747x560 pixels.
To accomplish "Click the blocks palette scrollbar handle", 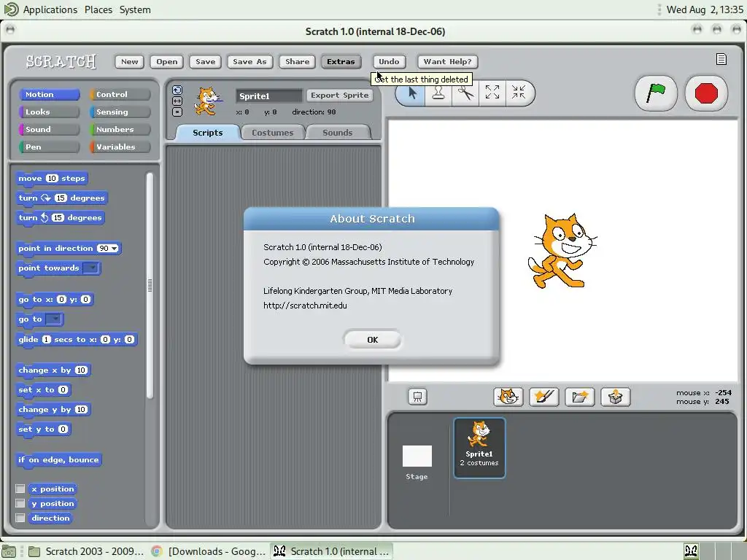I will click(x=150, y=285).
